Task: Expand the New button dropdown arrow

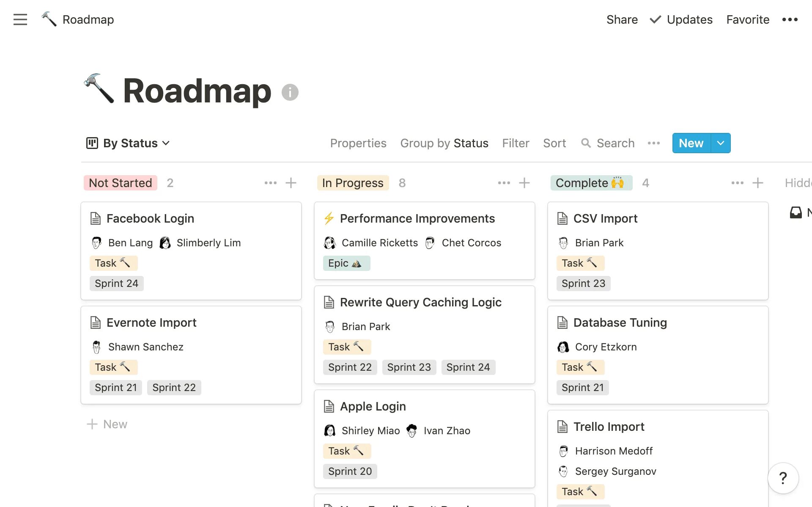Action: coord(720,143)
